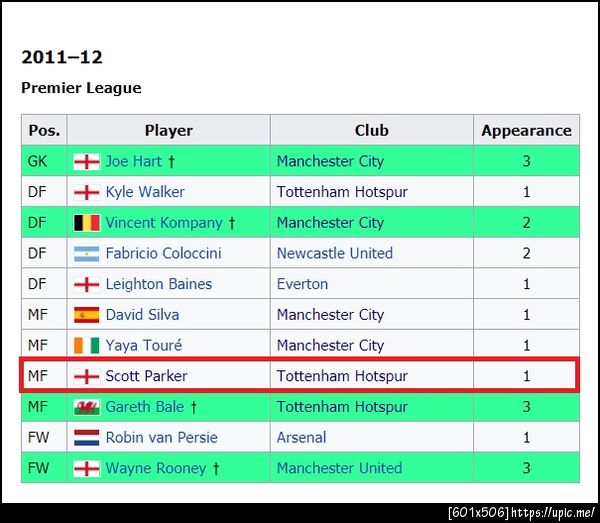Click the Argentina flag beside Fabricio Coloccini
The height and width of the screenshot is (523, 600).
pyautogui.click(x=87, y=254)
